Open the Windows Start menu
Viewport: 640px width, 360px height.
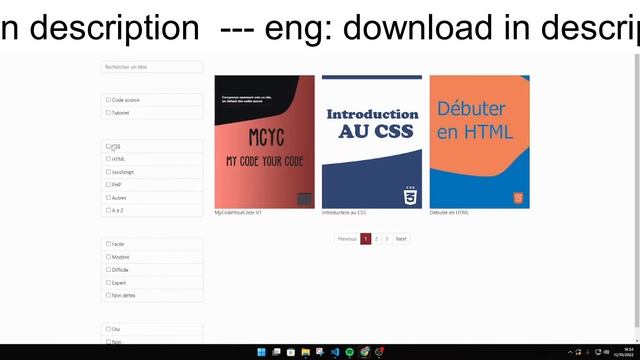click(262, 352)
